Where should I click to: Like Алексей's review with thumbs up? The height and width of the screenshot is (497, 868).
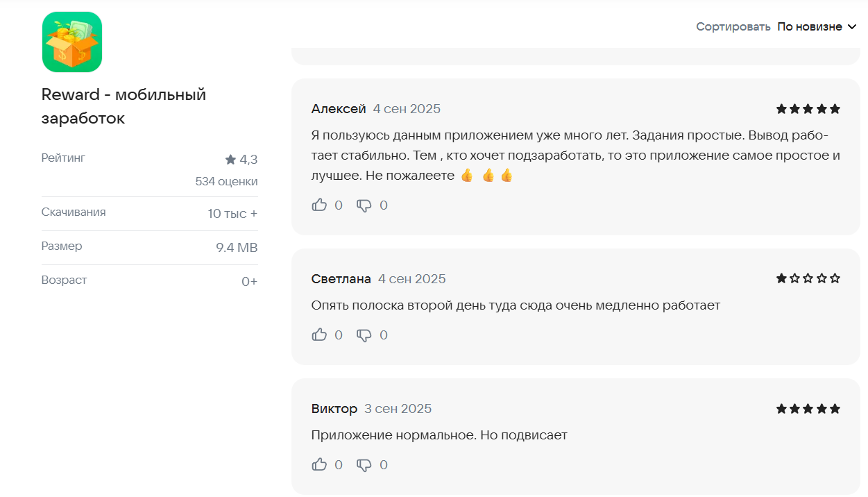319,205
